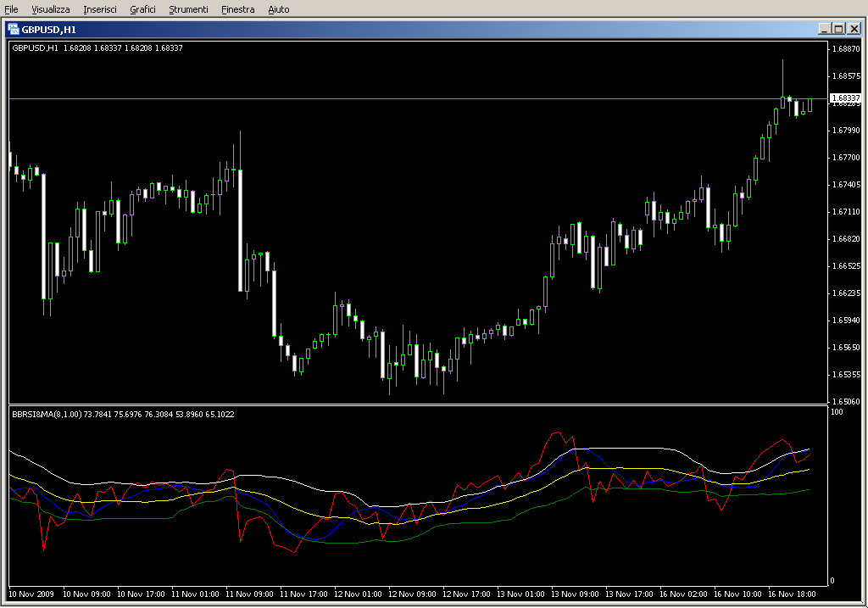Click the 1.66525 price scale value
This screenshot has width=868, height=608.
coord(846,265)
